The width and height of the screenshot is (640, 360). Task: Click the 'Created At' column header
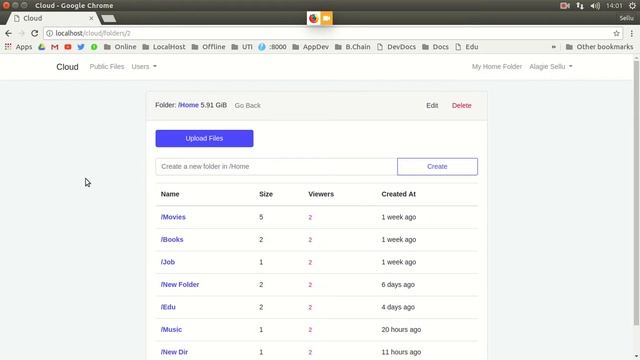point(398,194)
